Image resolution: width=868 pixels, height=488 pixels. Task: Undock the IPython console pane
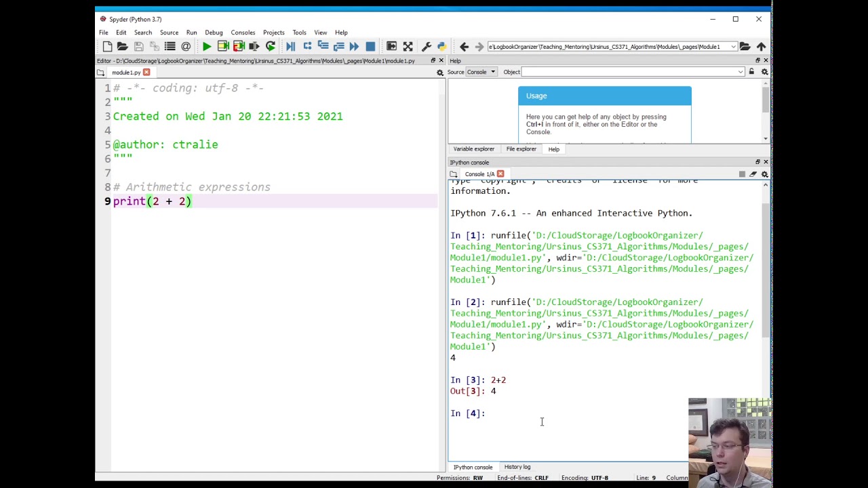point(757,162)
